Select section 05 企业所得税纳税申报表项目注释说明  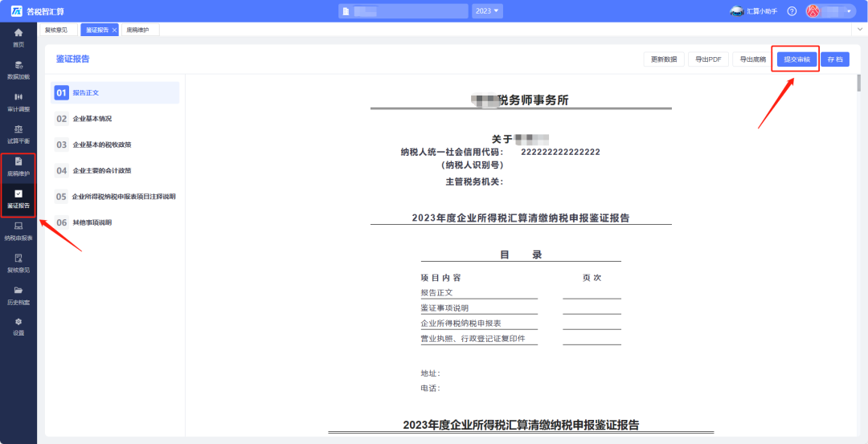coord(115,196)
